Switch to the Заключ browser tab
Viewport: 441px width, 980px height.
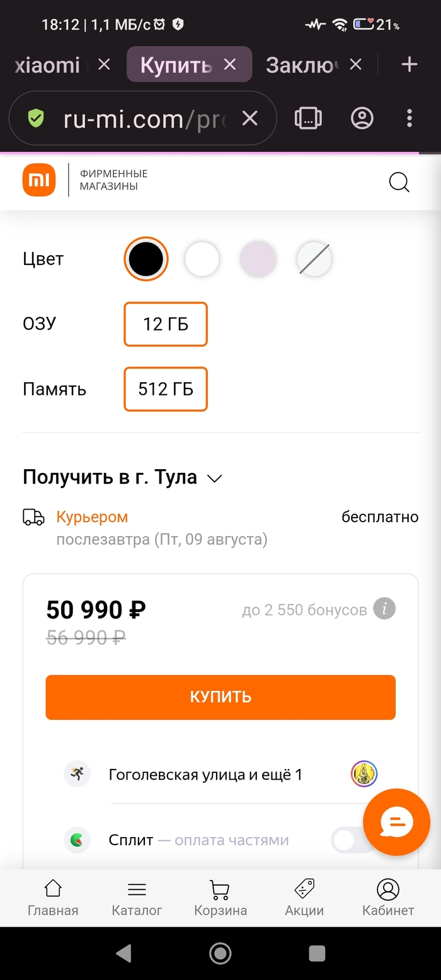302,64
